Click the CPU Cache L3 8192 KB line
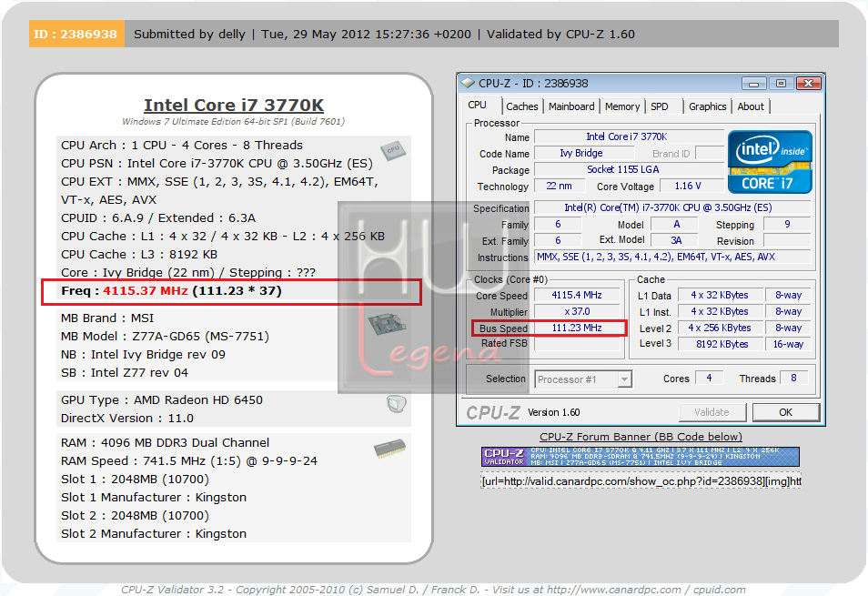This screenshot has height=596, width=868. (x=139, y=255)
